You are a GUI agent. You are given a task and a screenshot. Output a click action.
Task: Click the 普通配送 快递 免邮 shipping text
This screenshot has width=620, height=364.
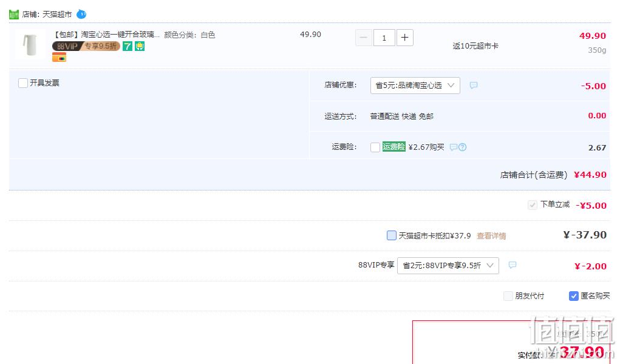pos(402,116)
